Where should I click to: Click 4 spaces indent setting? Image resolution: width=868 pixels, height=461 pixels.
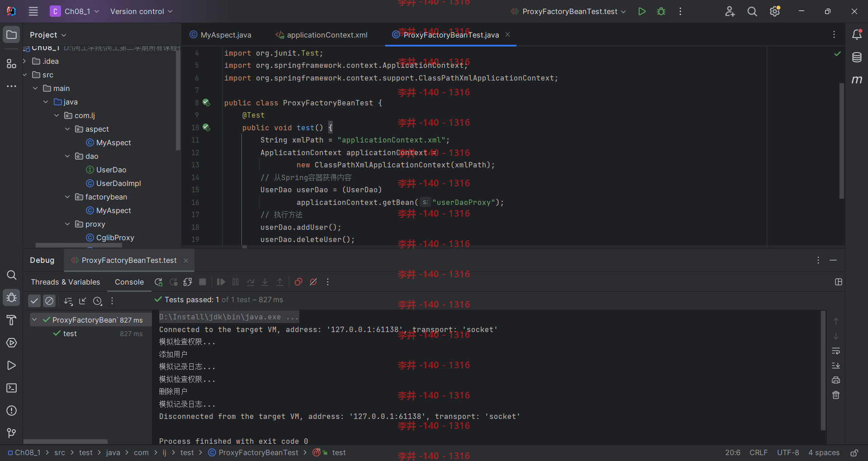(x=824, y=453)
